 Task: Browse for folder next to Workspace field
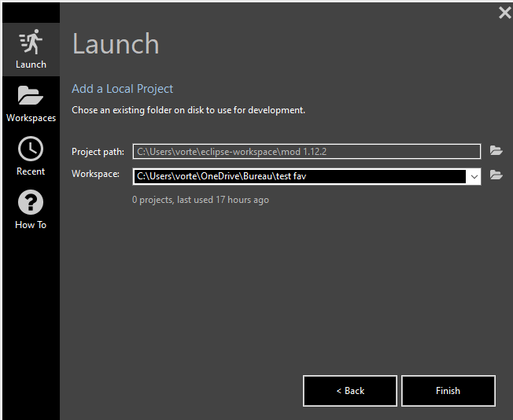tap(496, 175)
